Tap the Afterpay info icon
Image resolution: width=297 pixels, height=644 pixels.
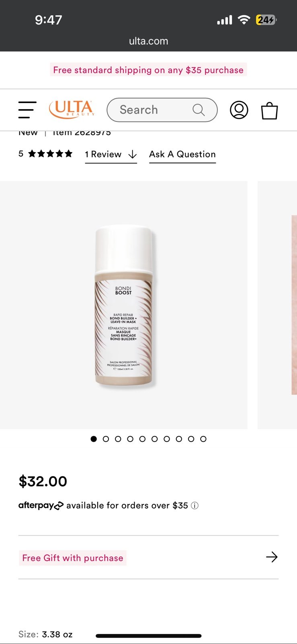click(195, 506)
